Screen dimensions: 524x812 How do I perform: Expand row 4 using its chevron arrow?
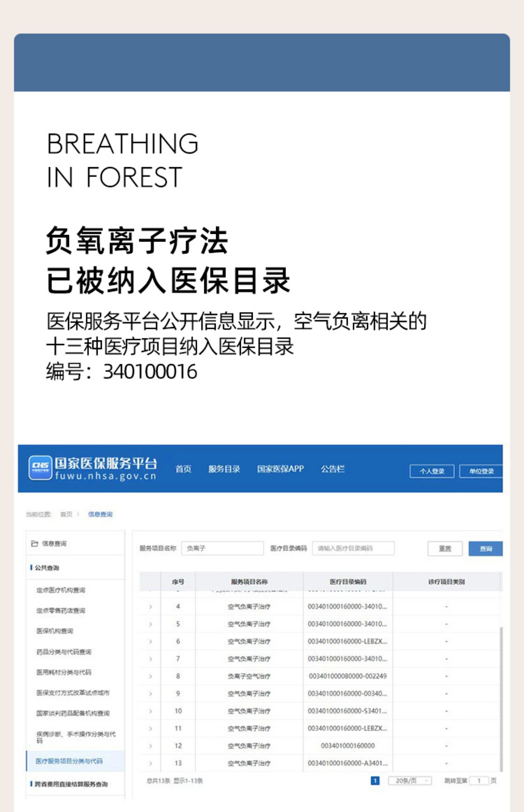coord(150,607)
